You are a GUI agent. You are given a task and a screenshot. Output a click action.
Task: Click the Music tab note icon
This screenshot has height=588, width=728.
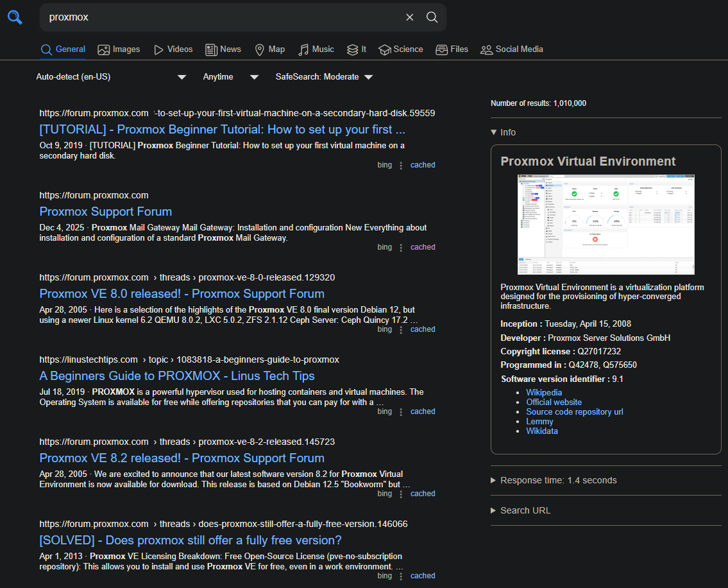303,49
